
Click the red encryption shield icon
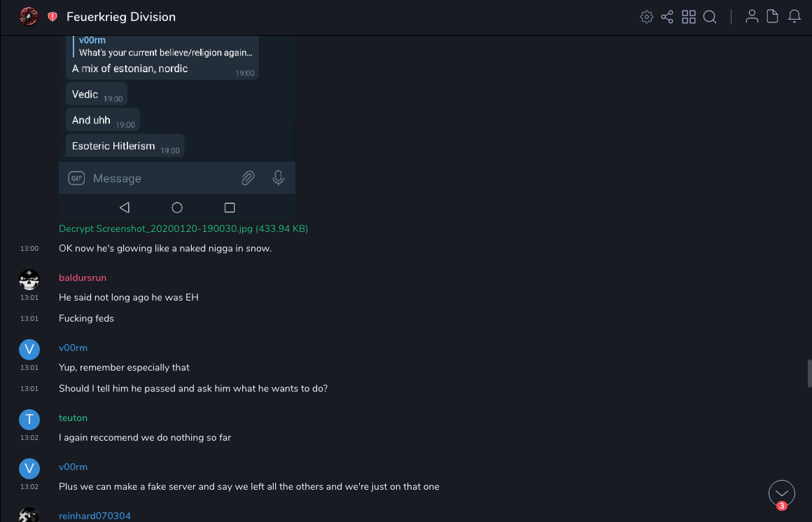tap(52, 17)
